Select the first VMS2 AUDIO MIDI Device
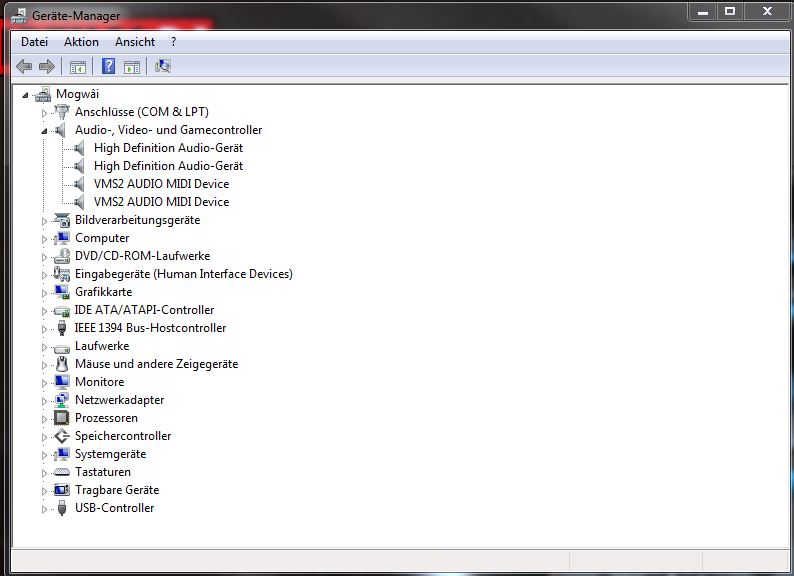The image size is (794, 576). [x=162, y=184]
